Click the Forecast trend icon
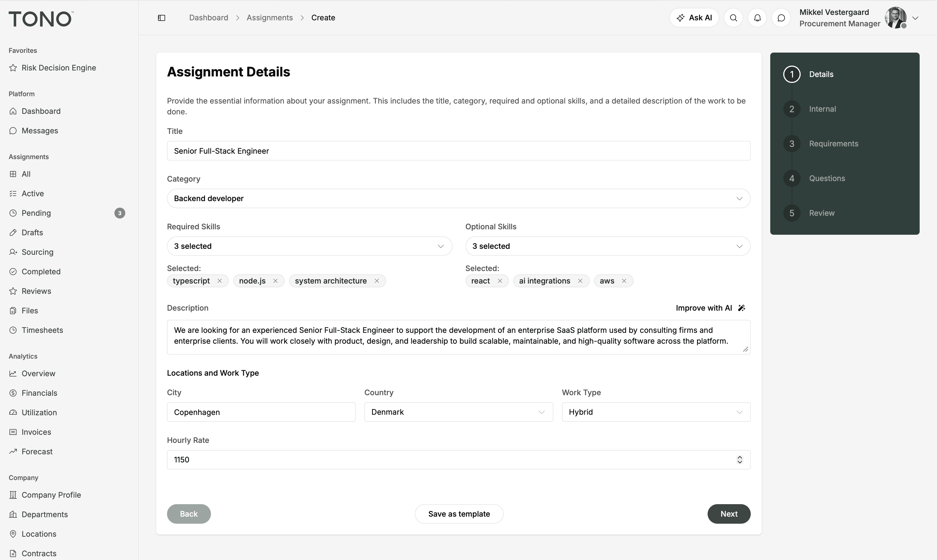Viewport: 937px width, 560px height. point(13,451)
